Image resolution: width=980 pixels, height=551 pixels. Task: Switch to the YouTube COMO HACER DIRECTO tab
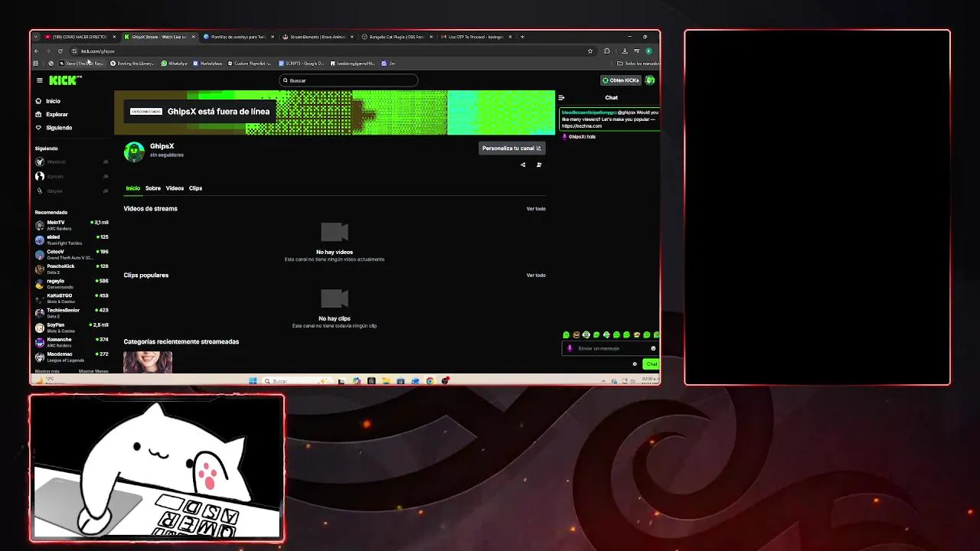click(x=80, y=37)
